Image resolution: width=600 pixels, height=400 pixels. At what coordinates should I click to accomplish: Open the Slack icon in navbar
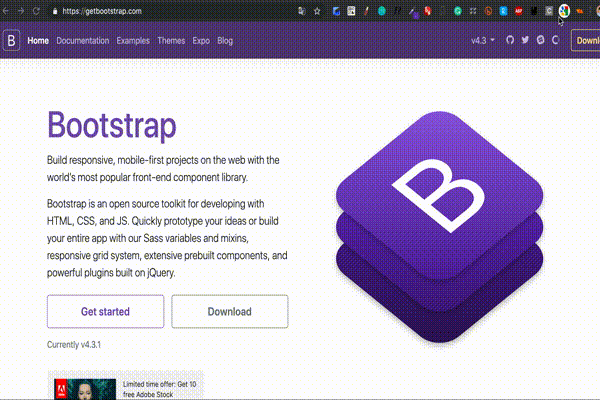click(540, 40)
